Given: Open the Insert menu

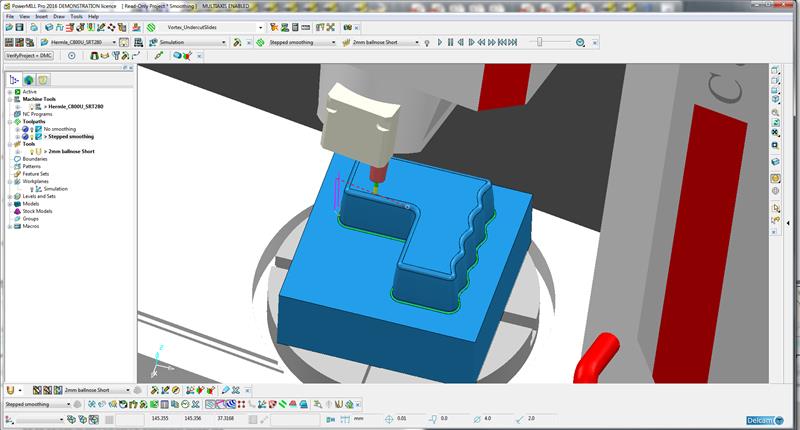Looking at the screenshot, I should [41, 16].
